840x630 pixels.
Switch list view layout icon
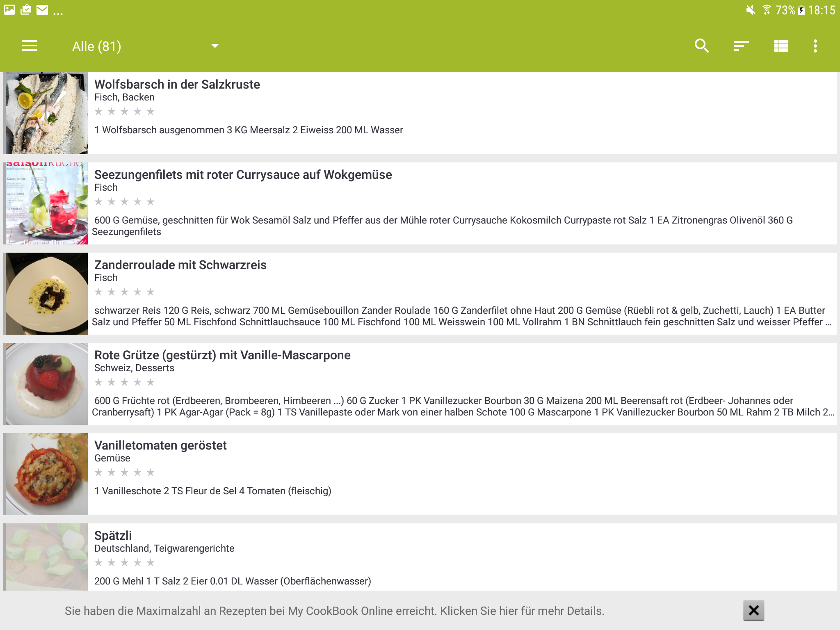(x=781, y=46)
